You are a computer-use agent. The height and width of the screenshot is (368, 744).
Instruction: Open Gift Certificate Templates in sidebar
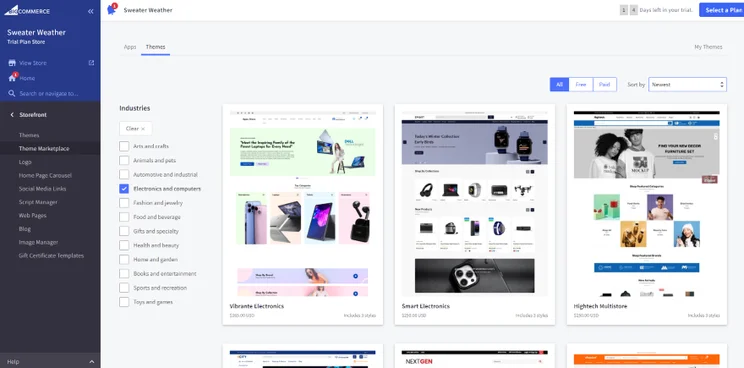coord(51,256)
